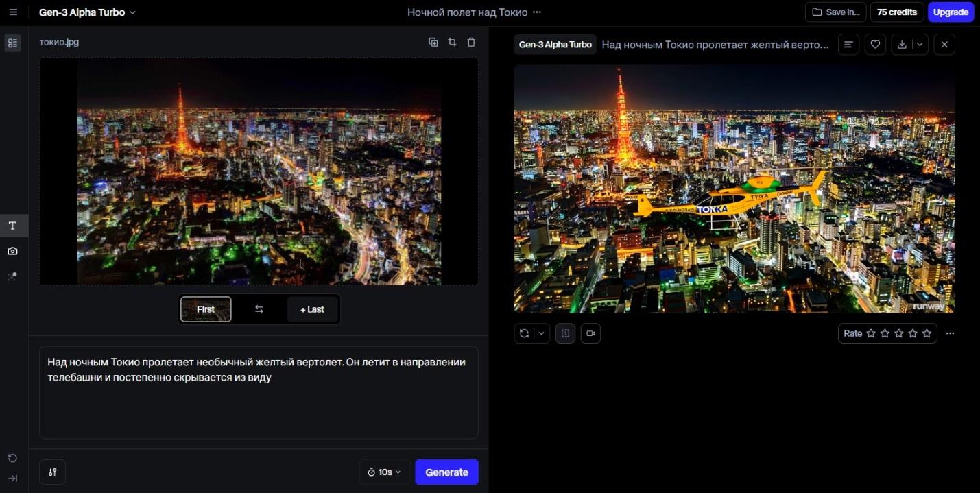Favorite the generated video with heart icon

click(x=875, y=45)
